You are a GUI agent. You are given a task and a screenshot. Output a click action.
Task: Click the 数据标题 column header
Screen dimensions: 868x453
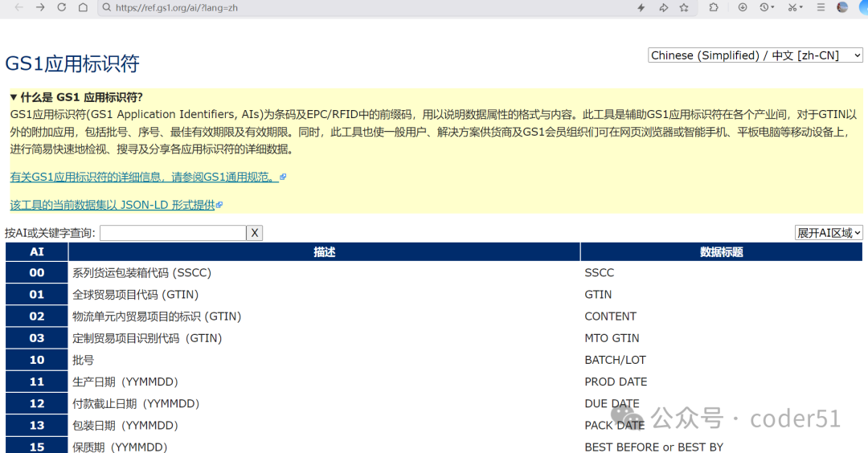[721, 251]
